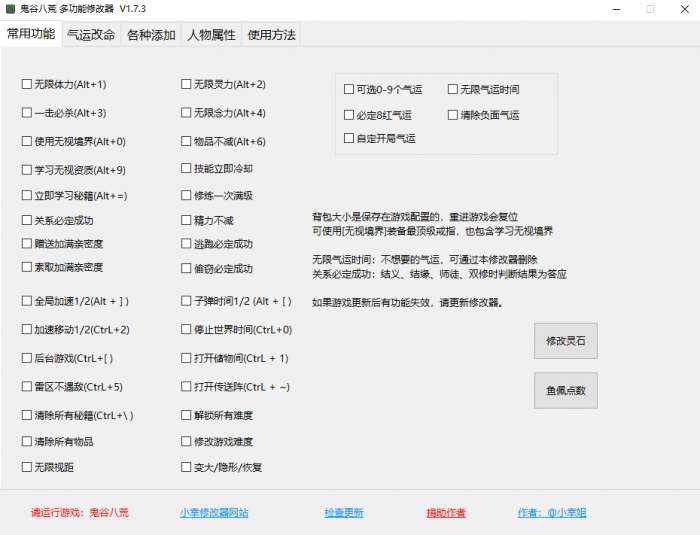Open the 各种添加 tab
700x535 pixels.
tap(151, 34)
